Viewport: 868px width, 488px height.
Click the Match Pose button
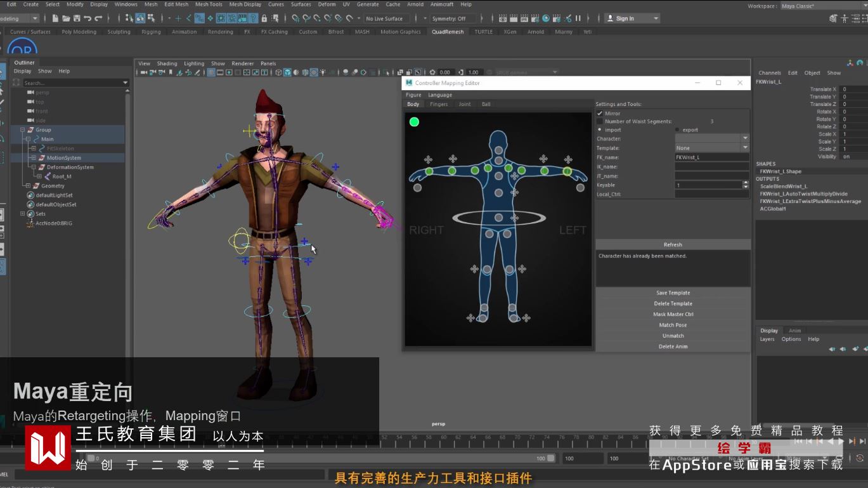tap(673, 325)
